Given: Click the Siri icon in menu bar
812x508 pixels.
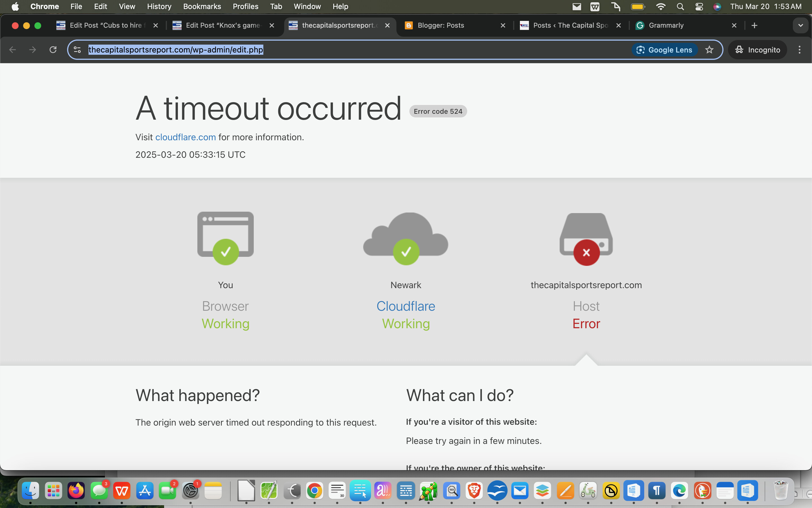Looking at the screenshot, I should pyautogui.click(x=717, y=6).
